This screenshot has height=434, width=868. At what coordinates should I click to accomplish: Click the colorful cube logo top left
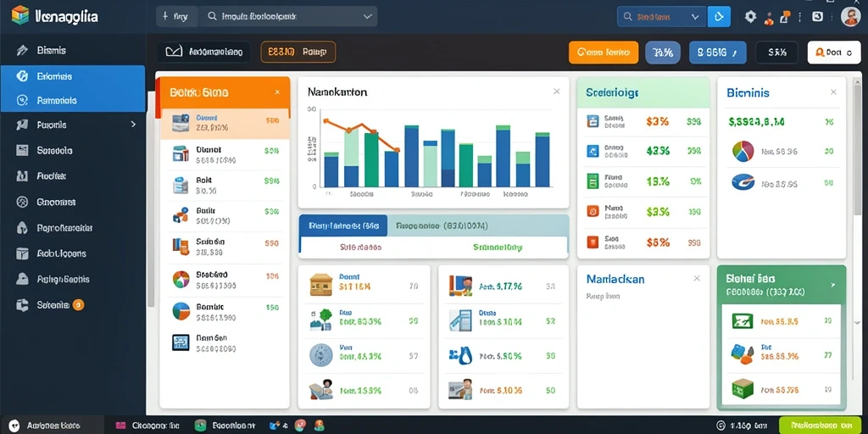[19, 15]
